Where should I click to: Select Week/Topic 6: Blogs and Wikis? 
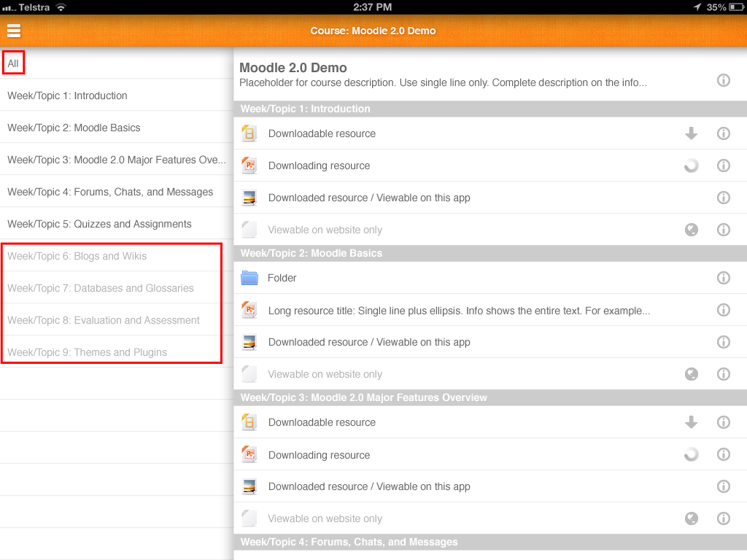(x=116, y=256)
